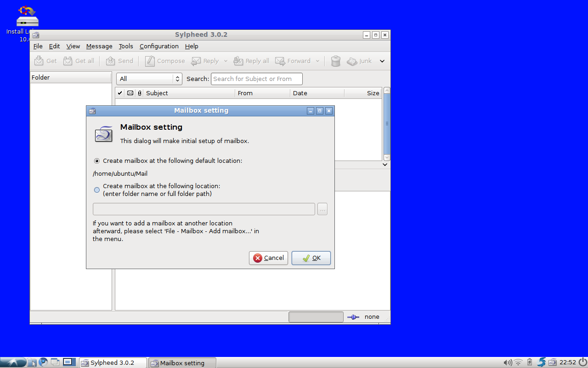The height and width of the screenshot is (368, 588).
Task: Open the Help menu
Action: tap(192, 46)
